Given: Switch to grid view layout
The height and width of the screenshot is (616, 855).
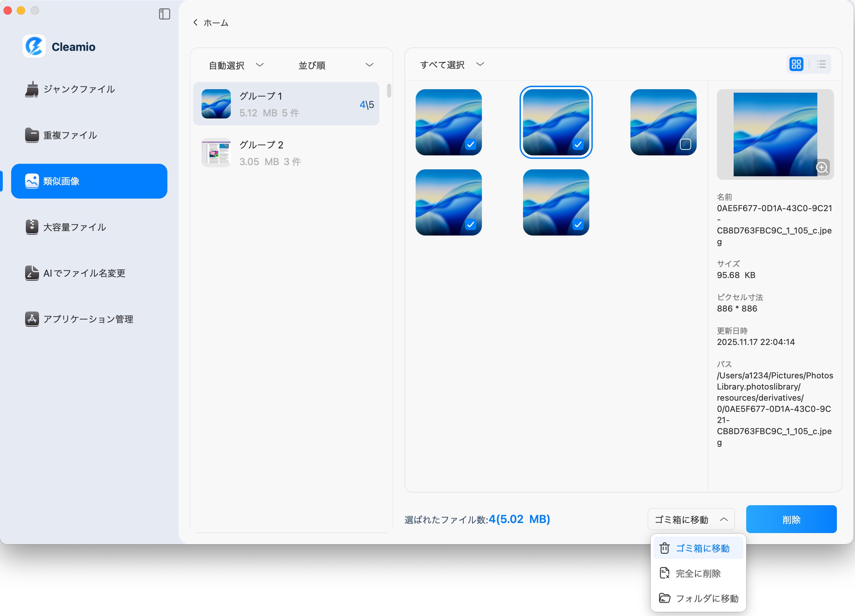Looking at the screenshot, I should tap(796, 64).
